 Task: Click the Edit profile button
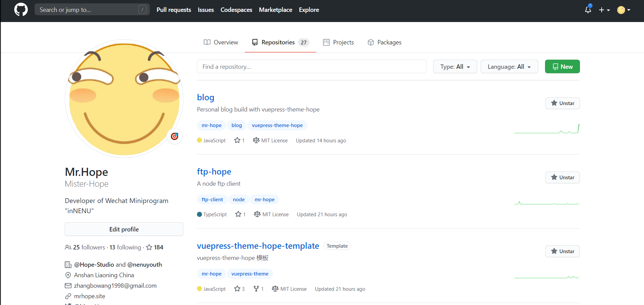point(124,229)
